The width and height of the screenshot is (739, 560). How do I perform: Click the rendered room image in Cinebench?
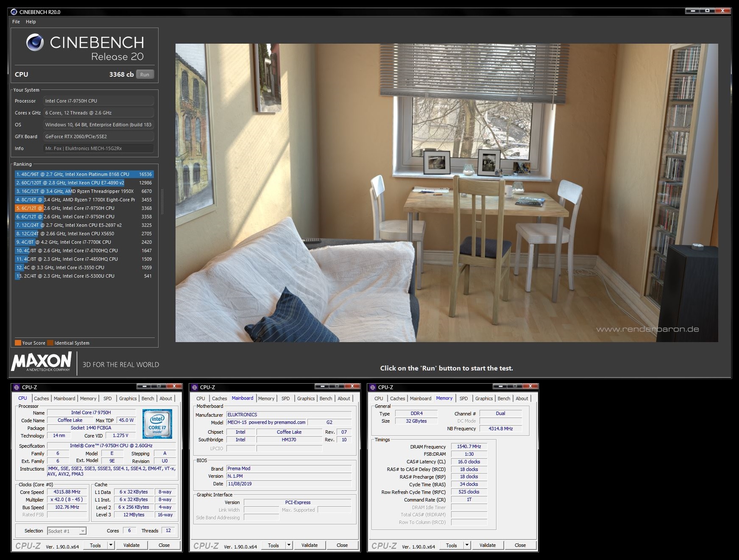tap(446, 193)
